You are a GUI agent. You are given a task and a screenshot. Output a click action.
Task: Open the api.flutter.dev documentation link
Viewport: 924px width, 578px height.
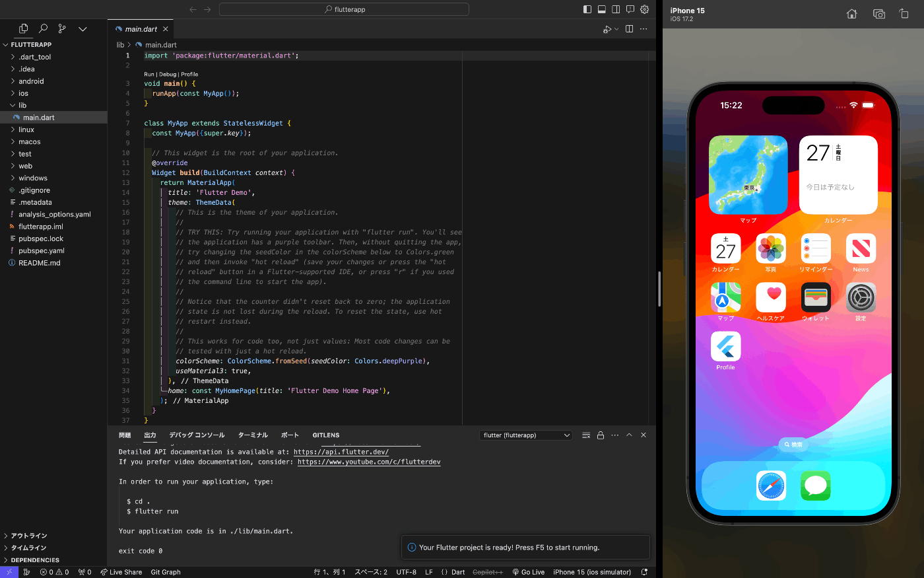(341, 452)
